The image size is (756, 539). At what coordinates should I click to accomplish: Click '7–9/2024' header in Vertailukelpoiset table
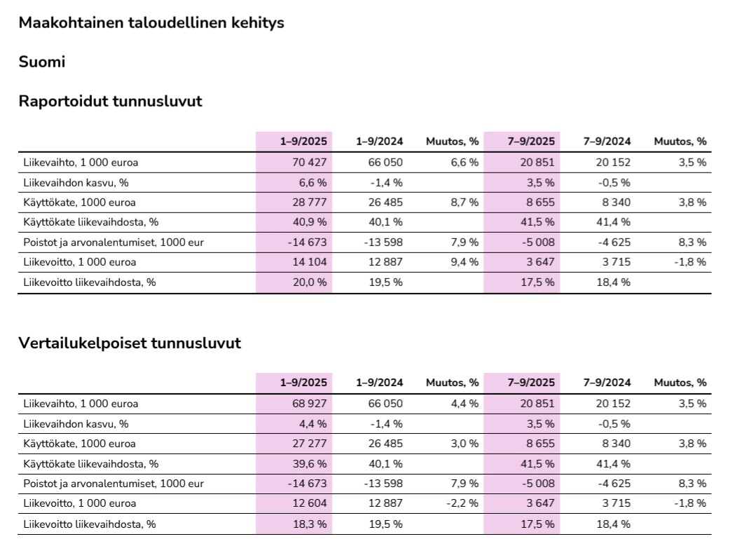[x=607, y=383]
